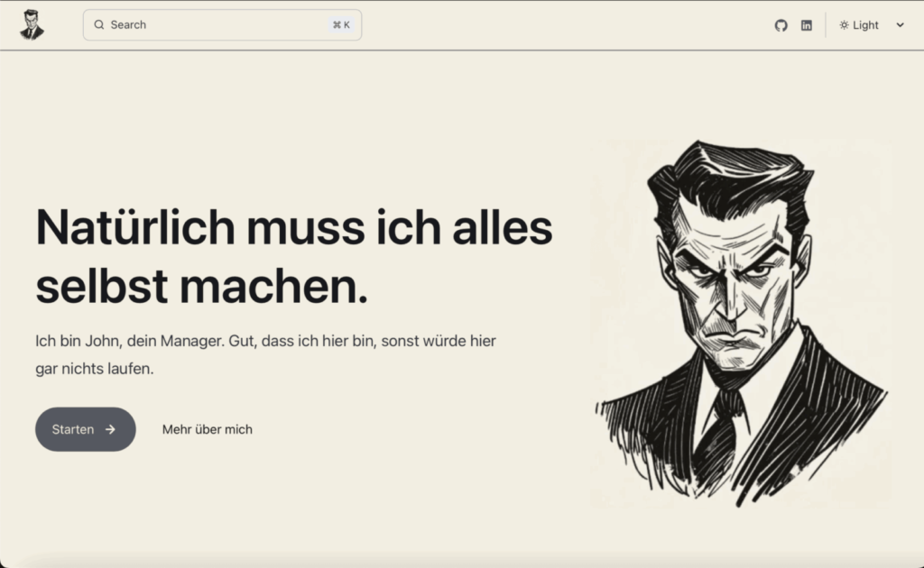Image resolution: width=924 pixels, height=568 pixels.
Task: Open the GitHub profile icon
Action: click(x=781, y=25)
